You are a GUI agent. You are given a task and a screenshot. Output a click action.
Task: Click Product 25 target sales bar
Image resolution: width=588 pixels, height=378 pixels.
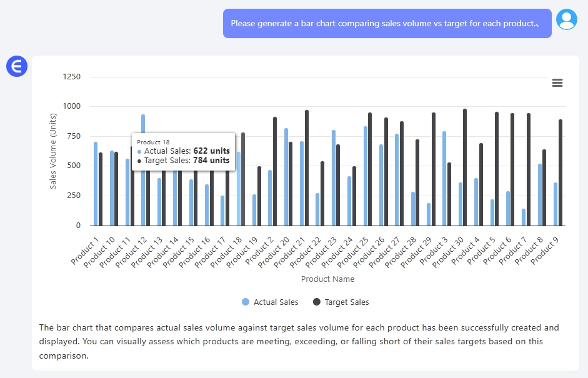click(x=370, y=169)
